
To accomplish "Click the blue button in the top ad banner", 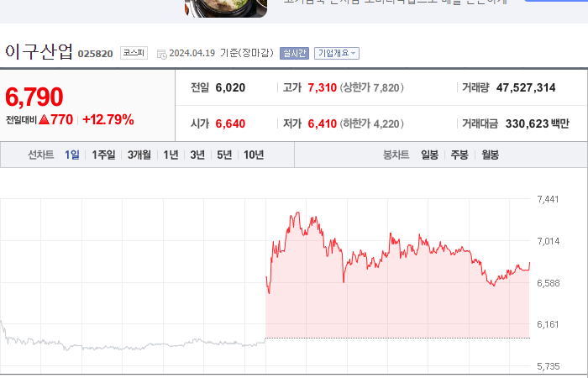I will click(x=556, y=1).
